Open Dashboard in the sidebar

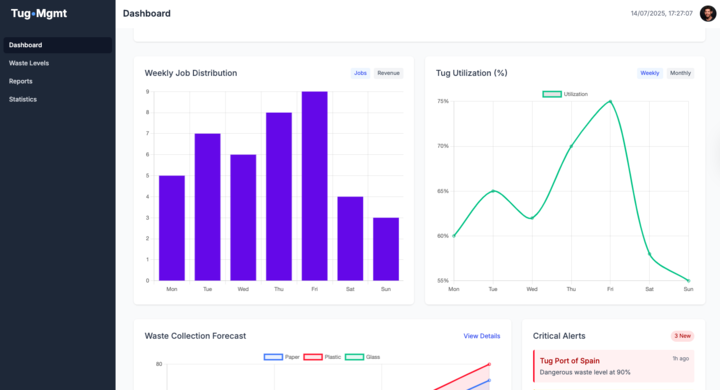tap(58, 45)
